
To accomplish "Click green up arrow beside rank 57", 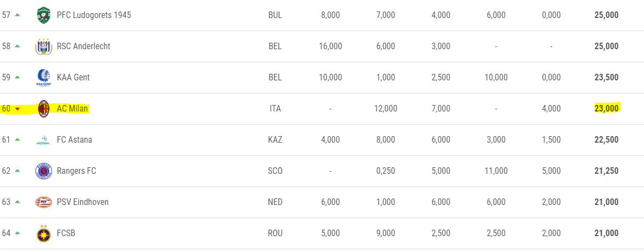I will [17, 15].
